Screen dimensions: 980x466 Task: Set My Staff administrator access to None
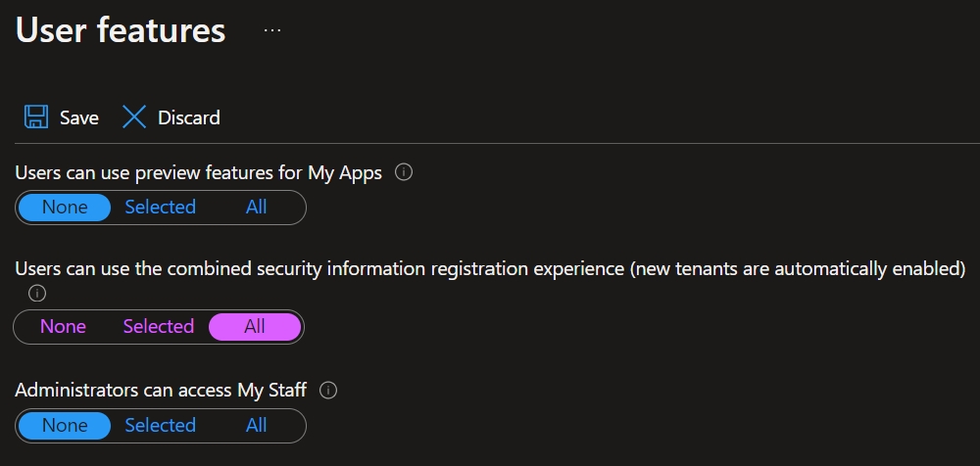click(x=65, y=426)
